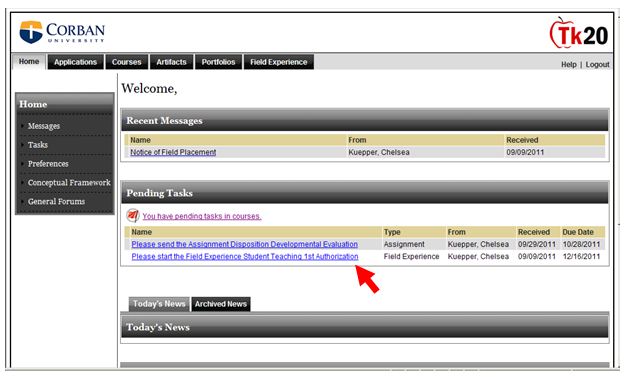
Task: Switch to the Archived News tab
Action: coord(221,304)
